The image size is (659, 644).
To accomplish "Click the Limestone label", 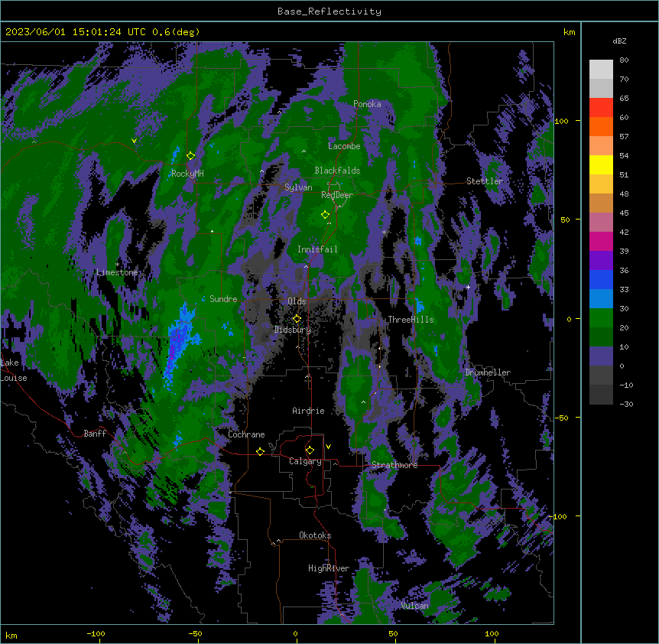I will [117, 272].
